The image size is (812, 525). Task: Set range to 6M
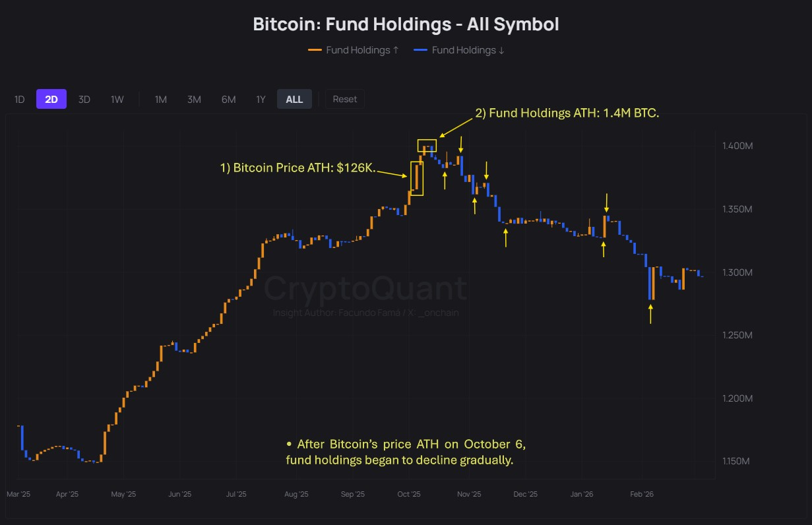[228, 100]
